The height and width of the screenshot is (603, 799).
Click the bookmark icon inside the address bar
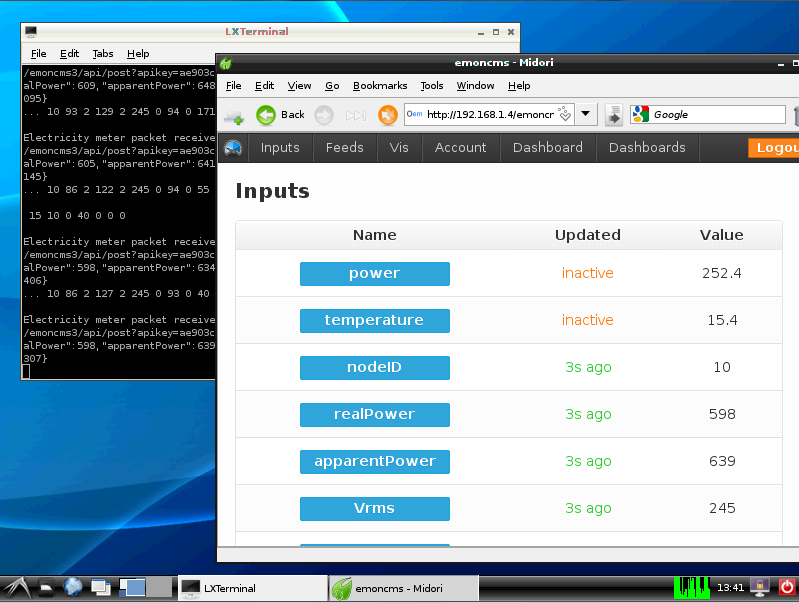564,114
